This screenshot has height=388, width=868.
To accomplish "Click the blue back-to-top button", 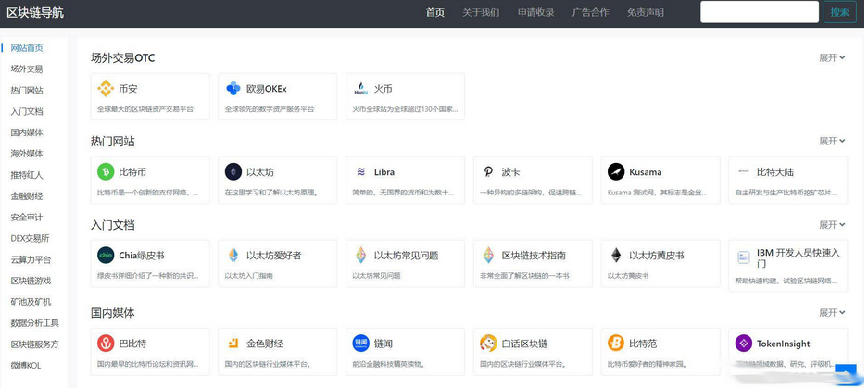I will (x=846, y=374).
